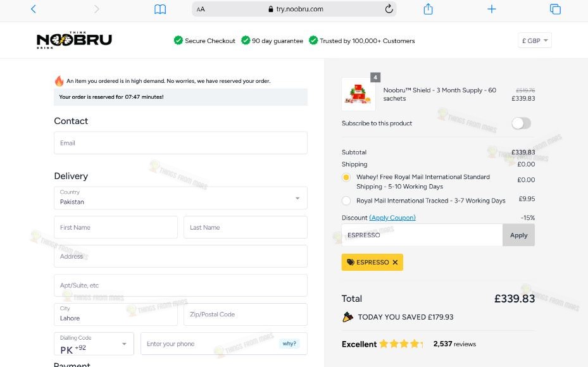
Task: Click the struck-through original price
Action: click(x=525, y=90)
